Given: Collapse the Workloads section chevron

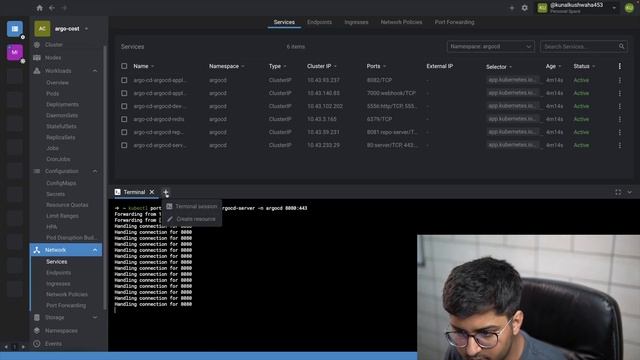Looking at the screenshot, I should 95,71.
